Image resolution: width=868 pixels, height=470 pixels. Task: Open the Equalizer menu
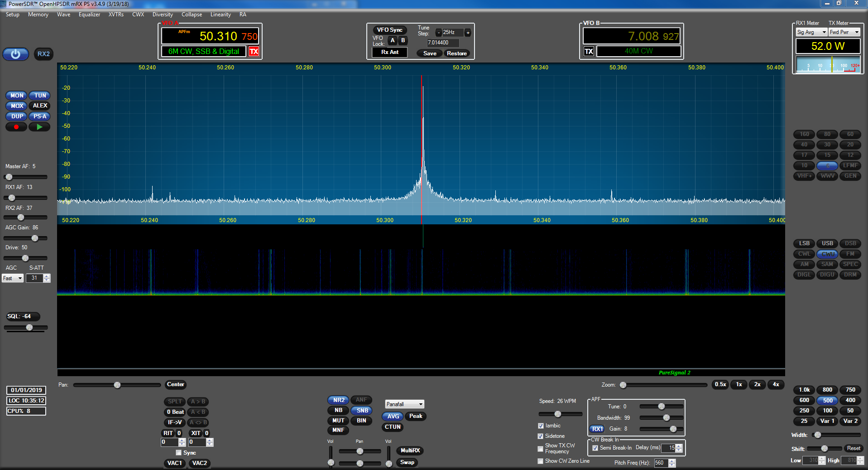click(x=89, y=15)
